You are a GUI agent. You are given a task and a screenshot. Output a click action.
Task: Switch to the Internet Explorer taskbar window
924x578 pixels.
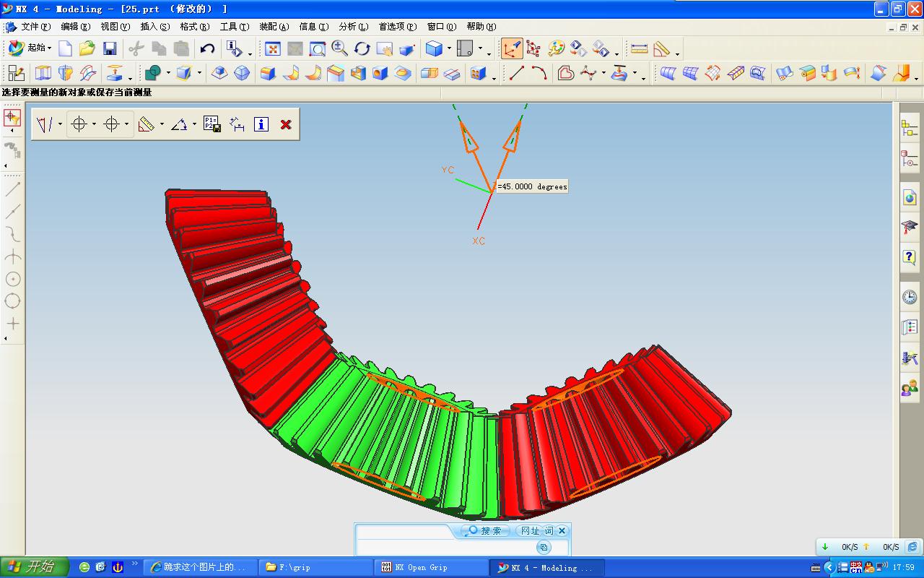(200, 567)
